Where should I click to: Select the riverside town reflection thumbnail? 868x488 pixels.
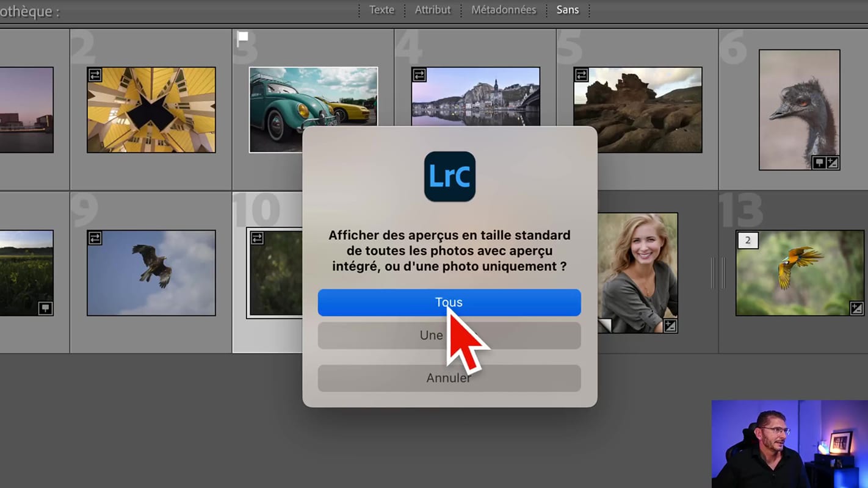[476, 96]
